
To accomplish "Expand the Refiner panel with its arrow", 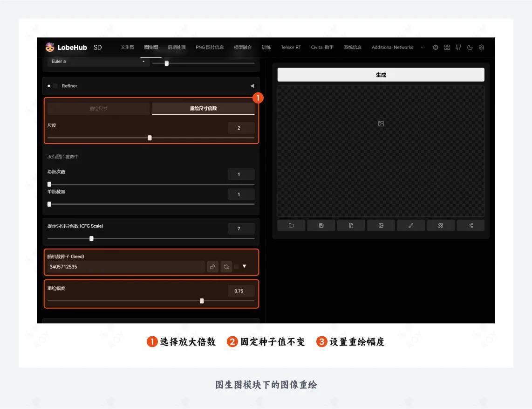I will (x=252, y=86).
